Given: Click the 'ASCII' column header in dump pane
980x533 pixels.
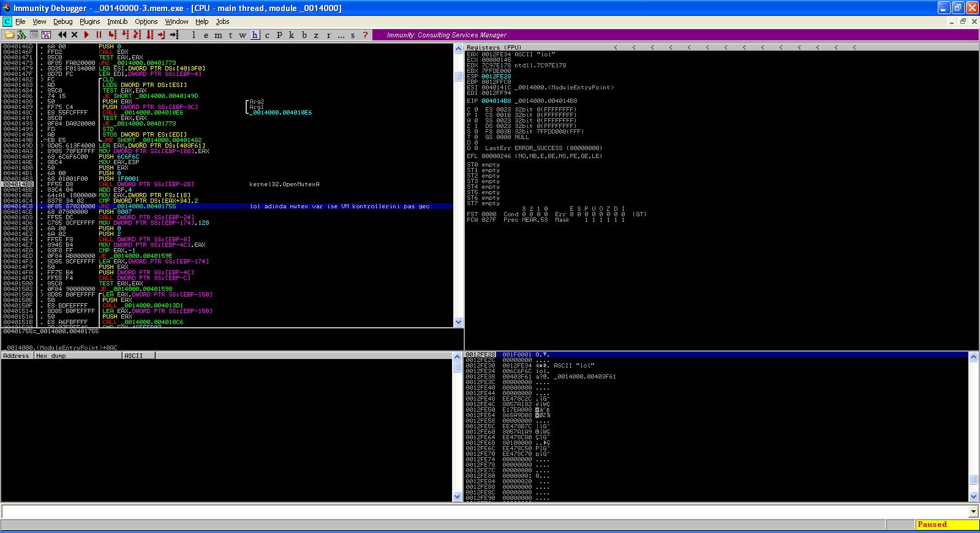Looking at the screenshot, I should (138, 355).
